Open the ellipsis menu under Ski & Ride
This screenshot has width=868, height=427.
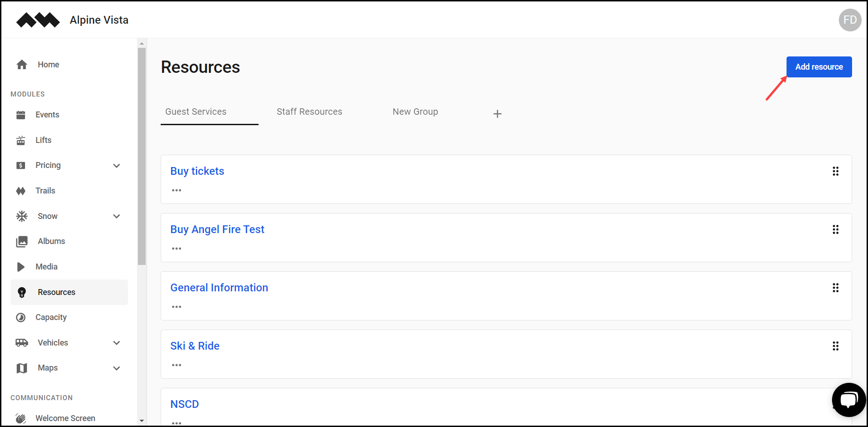[x=177, y=365]
